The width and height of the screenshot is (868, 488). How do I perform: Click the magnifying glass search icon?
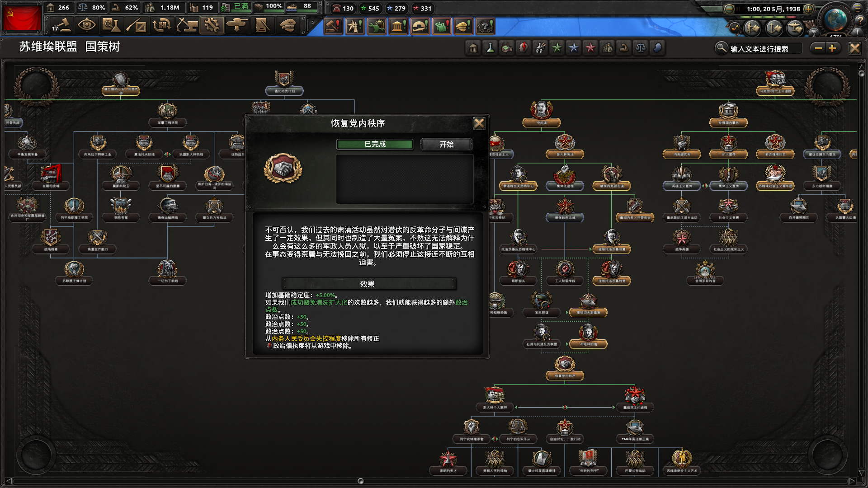(x=721, y=47)
